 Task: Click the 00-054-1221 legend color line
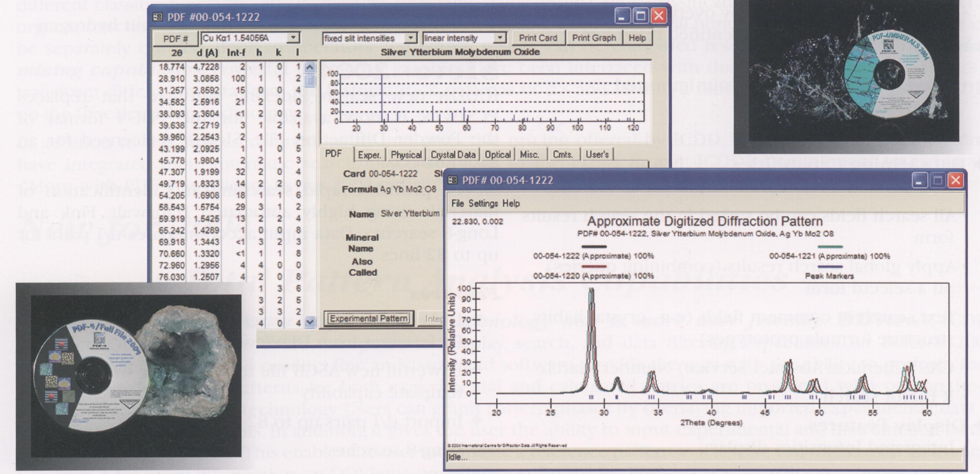(830, 247)
